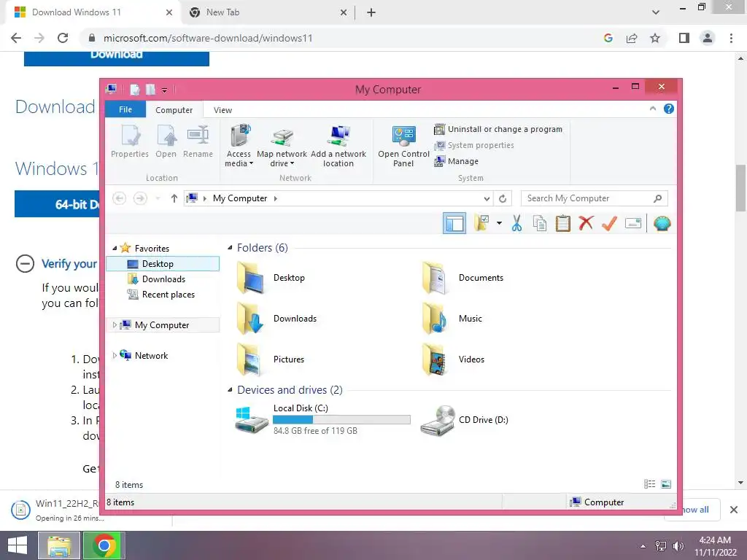Open the address bar history dropdown
Viewport: 747px width, 560px height.
click(x=487, y=198)
